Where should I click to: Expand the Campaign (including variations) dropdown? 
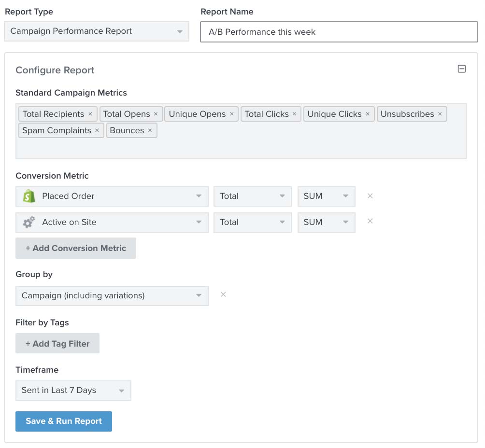112,296
